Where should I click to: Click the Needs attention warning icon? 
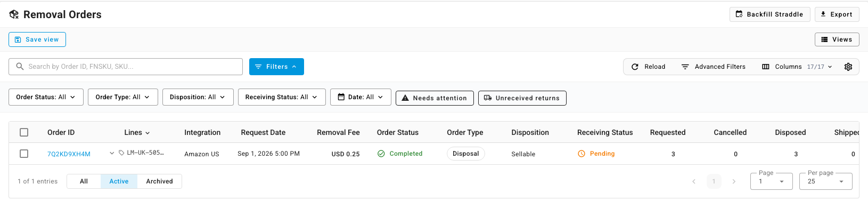405,98
